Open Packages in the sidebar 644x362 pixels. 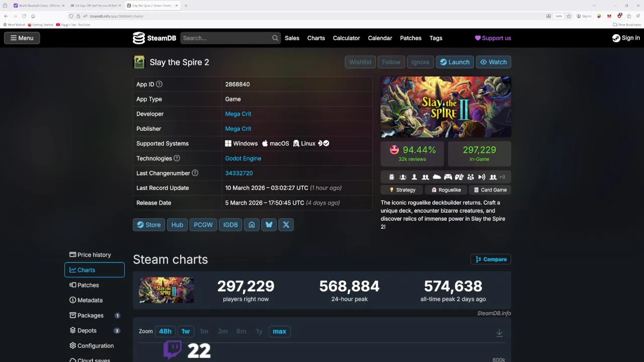point(95,316)
